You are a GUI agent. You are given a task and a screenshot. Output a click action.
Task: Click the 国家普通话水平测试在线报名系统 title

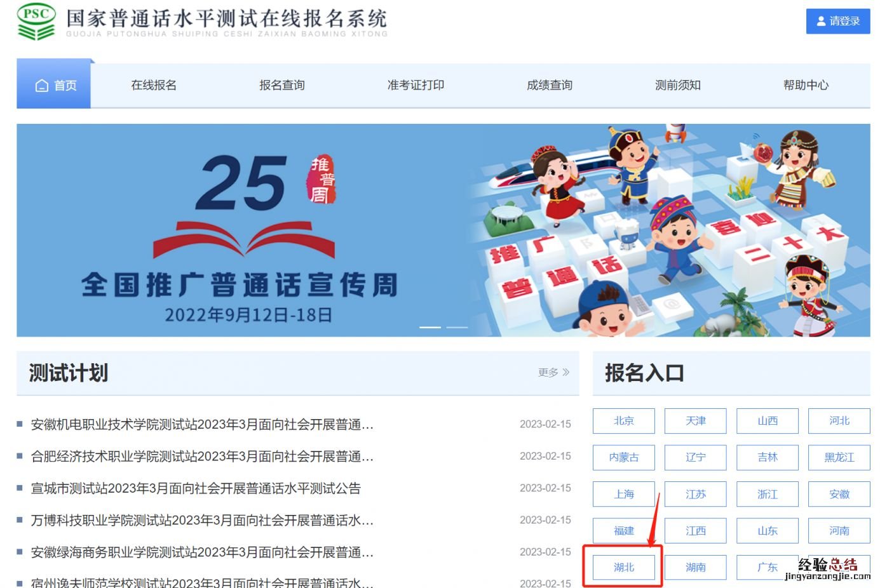227,19
